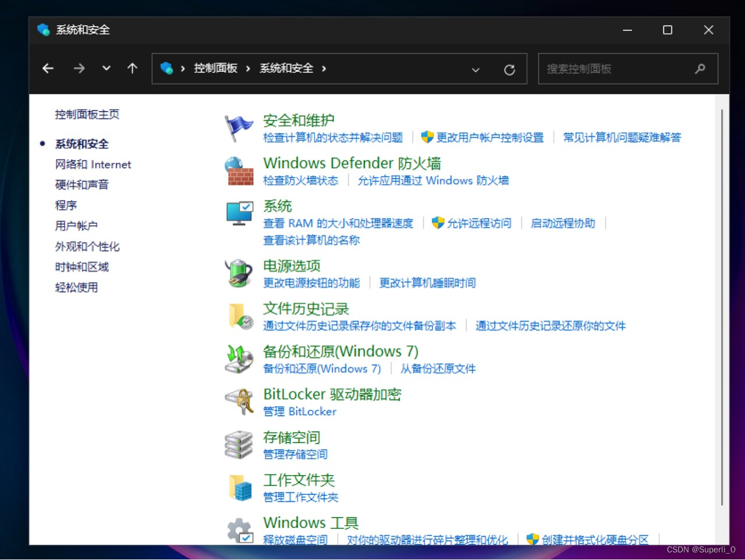Image resolution: width=745 pixels, height=560 pixels.
Task: Open the 文件历史记录 heading link
Action: tap(306, 309)
